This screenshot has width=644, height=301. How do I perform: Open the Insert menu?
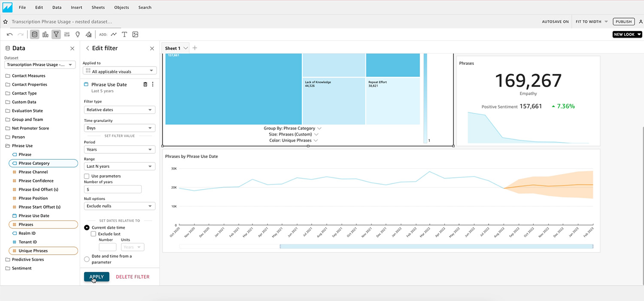click(76, 7)
